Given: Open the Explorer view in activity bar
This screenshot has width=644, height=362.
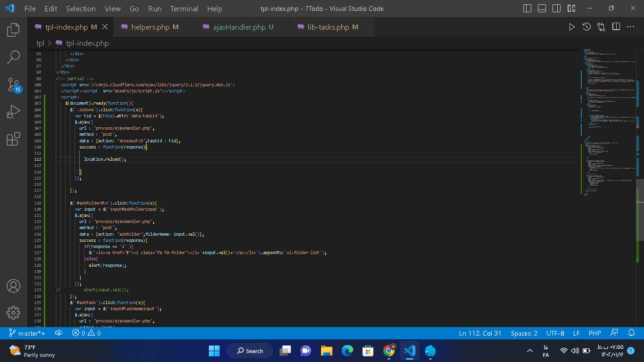Looking at the screenshot, I should click(13, 30).
